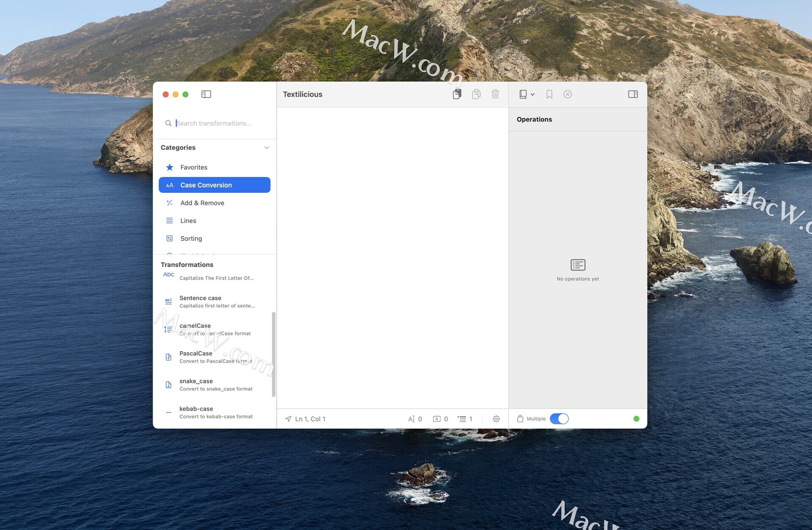
Task: Open the Sorting category
Action: (x=191, y=239)
